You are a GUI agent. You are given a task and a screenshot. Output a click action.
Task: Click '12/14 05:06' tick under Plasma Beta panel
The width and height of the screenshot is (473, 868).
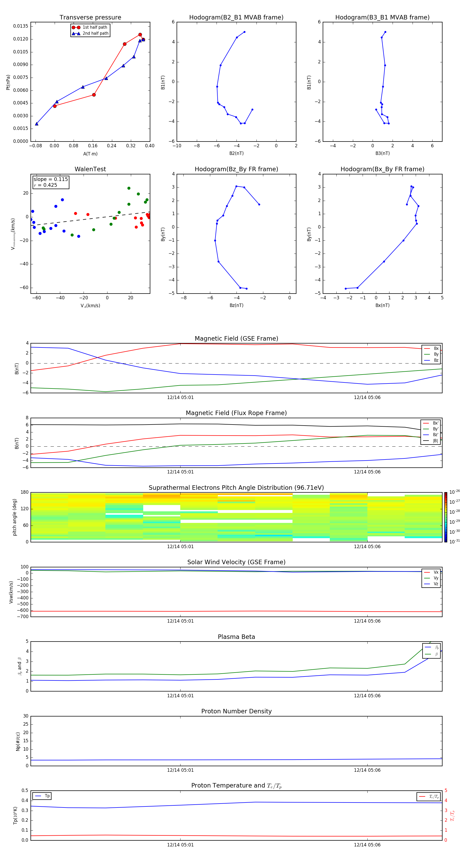click(x=367, y=696)
